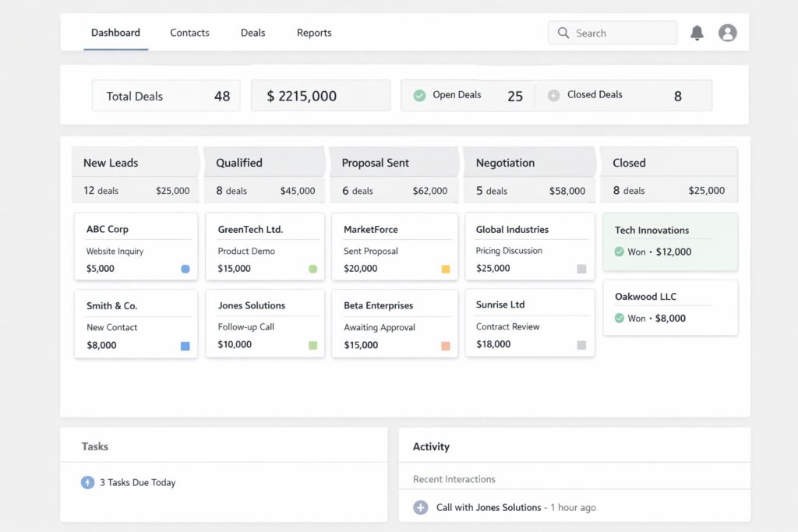The width and height of the screenshot is (798, 532).
Task: Click the plus icon beside Call with Jones Solutions
Action: 420,507
